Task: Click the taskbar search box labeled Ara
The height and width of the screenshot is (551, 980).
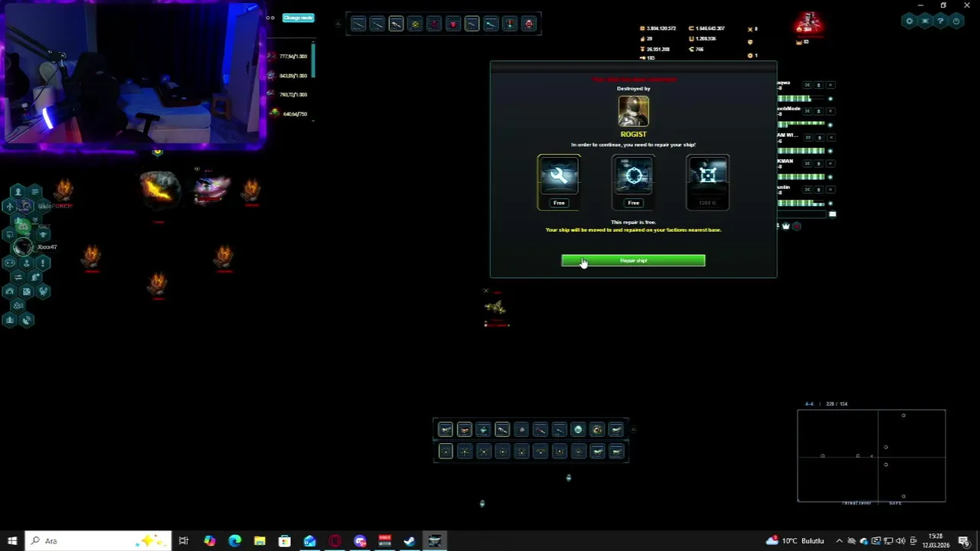Action: [98, 541]
